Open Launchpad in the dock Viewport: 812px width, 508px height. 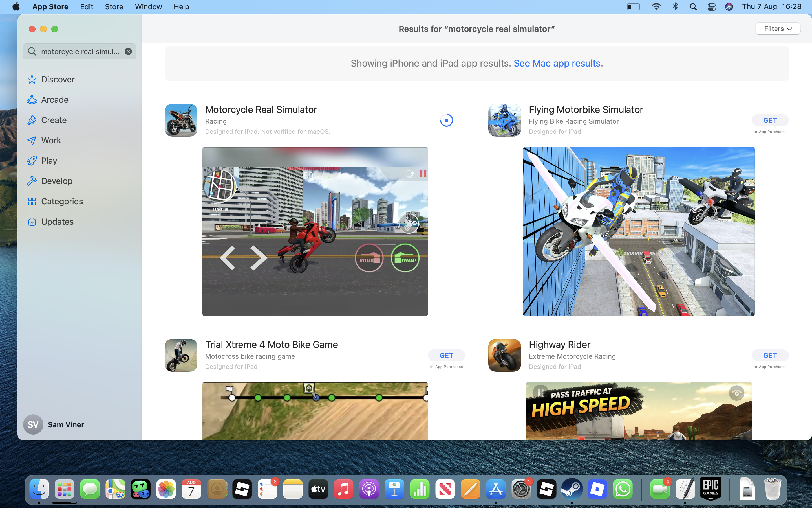(64, 489)
